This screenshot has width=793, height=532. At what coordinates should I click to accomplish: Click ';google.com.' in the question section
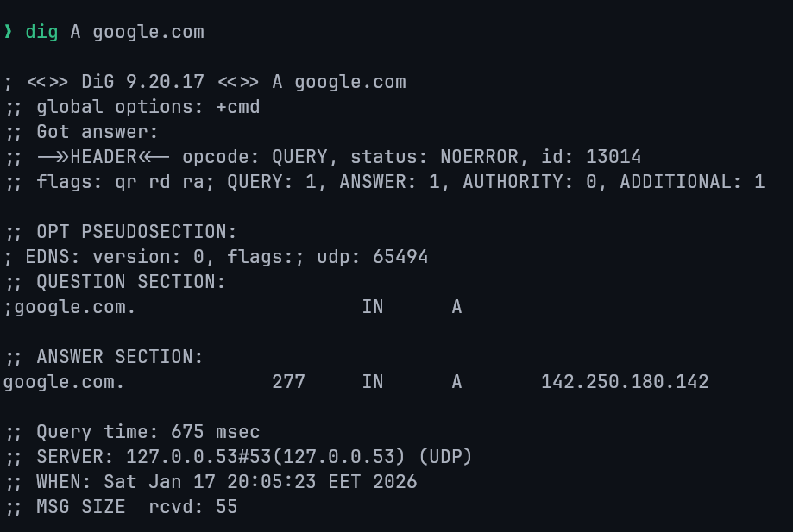point(70,307)
